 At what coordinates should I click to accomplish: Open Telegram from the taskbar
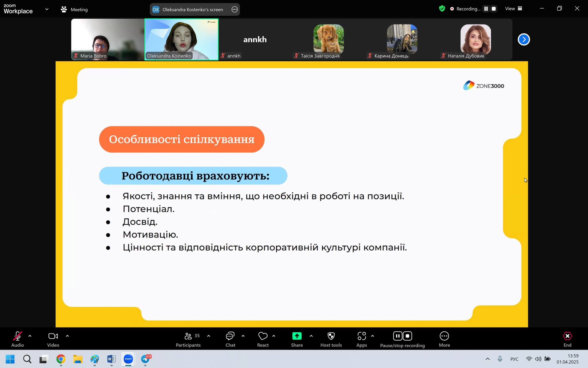coord(146,359)
